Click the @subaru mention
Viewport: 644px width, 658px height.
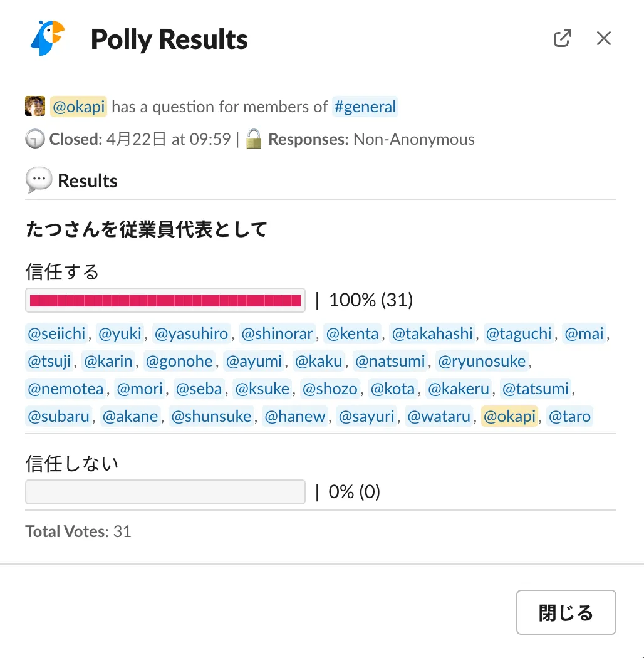click(59, 416)
